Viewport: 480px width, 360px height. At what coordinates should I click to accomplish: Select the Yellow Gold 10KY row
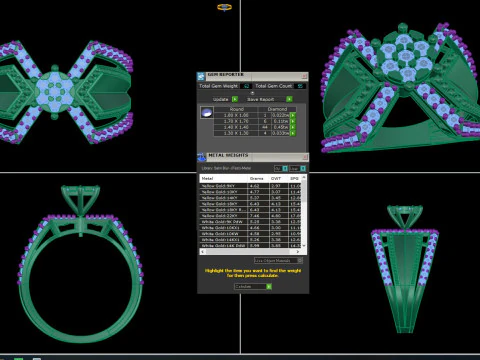point(250,192)
